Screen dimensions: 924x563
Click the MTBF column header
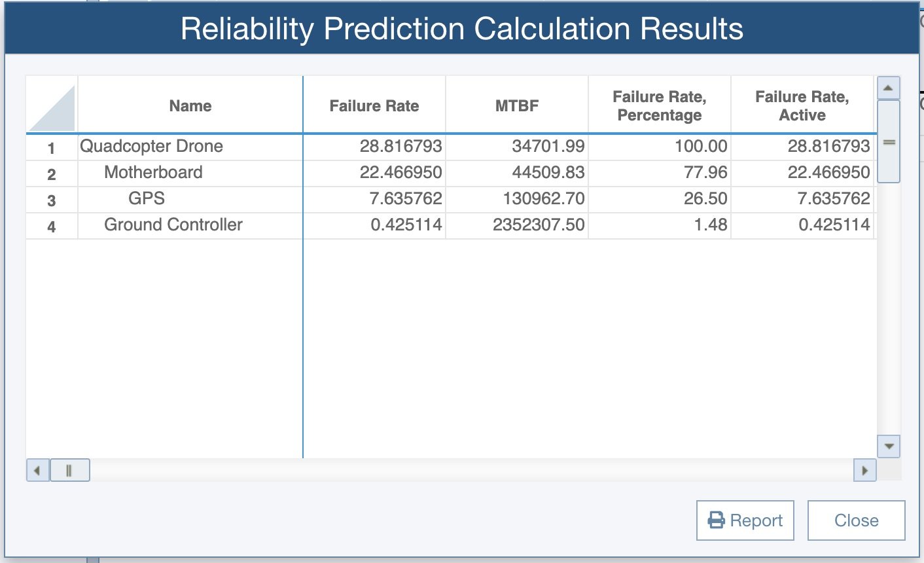[516, 105]
